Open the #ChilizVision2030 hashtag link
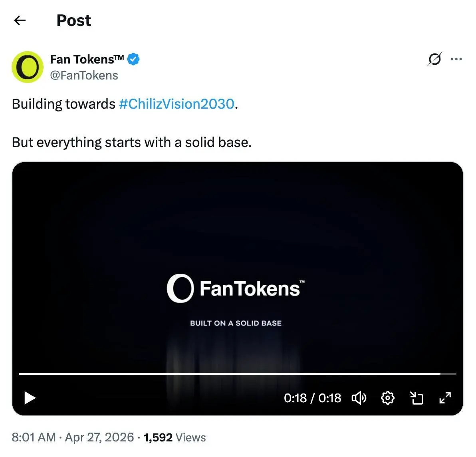The height and width of the screenshot is (457, 476). tap(177, 104)
